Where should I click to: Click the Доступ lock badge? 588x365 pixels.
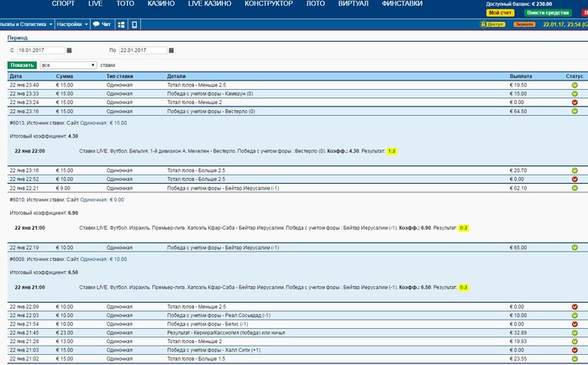[493, 24]
